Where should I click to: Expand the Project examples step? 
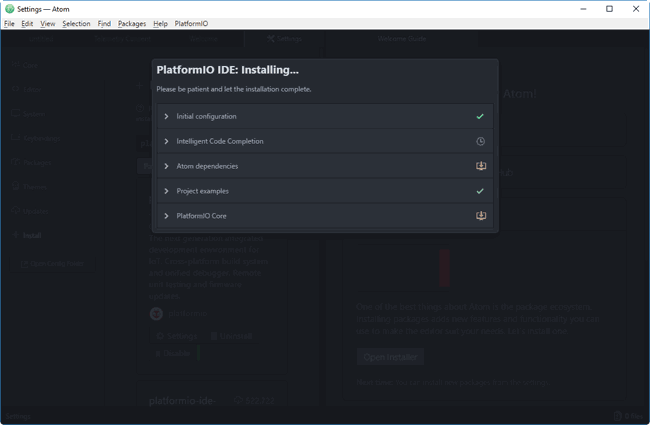[x=166, y=191]
